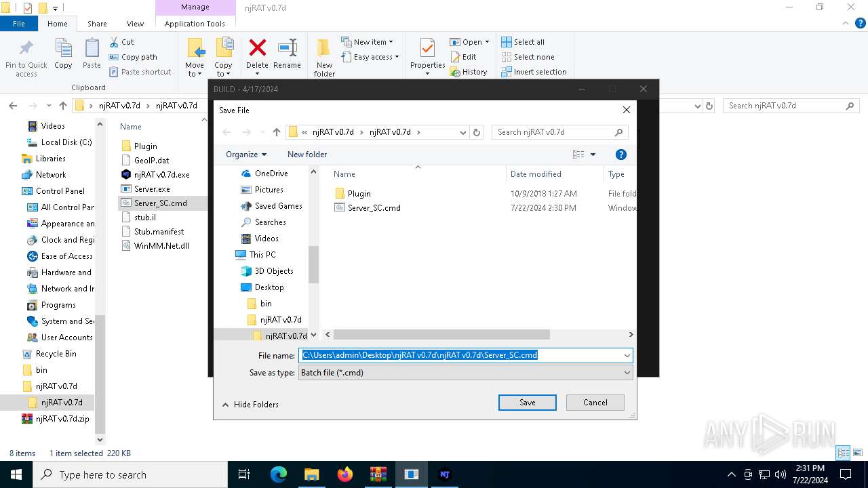Click the Search njRAT v0.7d field in dialog
Screen dimensions: 868x488
(x=560, y=132)
